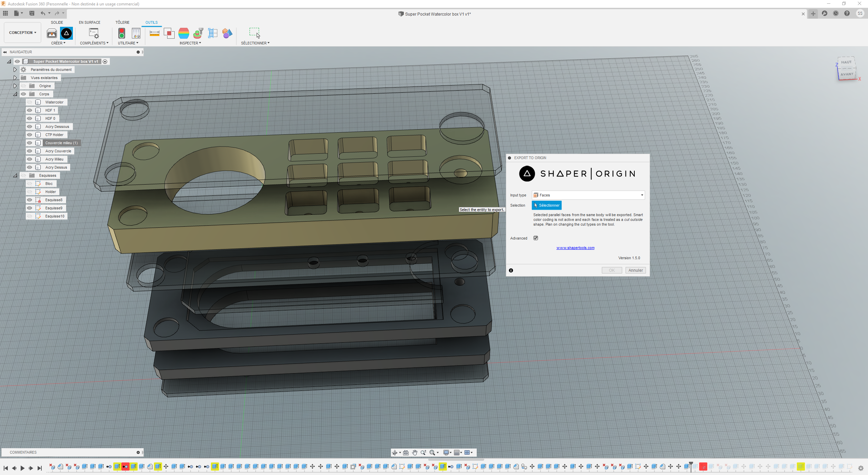
Task: Click the Scripts and Add-ins icon
Action: [94, 33]
